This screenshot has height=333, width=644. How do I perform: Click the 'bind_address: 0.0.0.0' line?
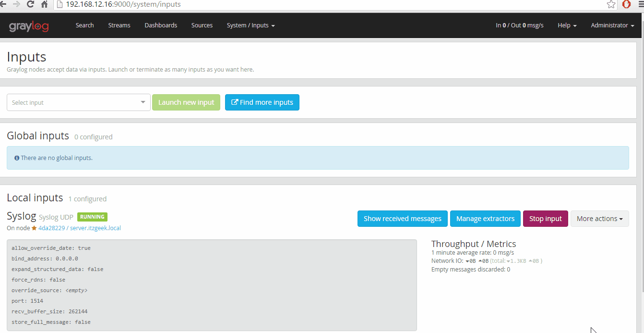(x=45, y=259)
